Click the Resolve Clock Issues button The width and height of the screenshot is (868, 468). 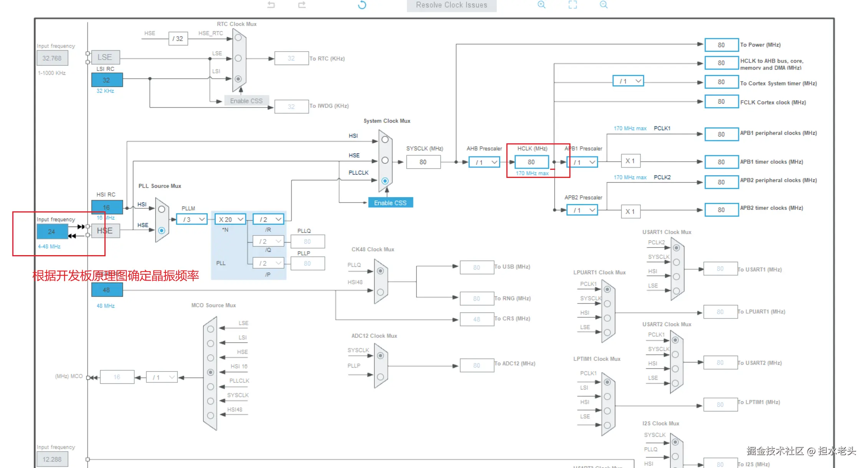[451, 5]
